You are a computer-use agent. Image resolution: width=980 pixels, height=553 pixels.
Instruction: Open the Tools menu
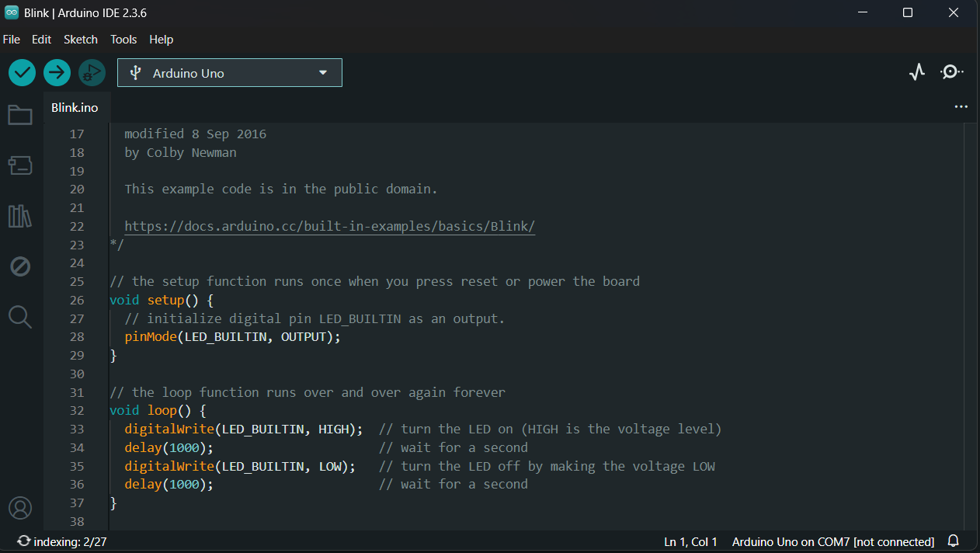(x=123, y=40)
